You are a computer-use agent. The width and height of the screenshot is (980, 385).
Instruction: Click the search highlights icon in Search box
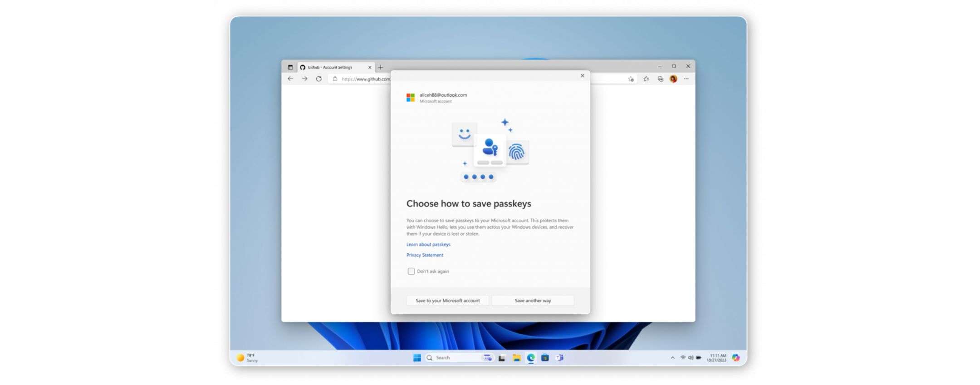click(x=487, y=358)
